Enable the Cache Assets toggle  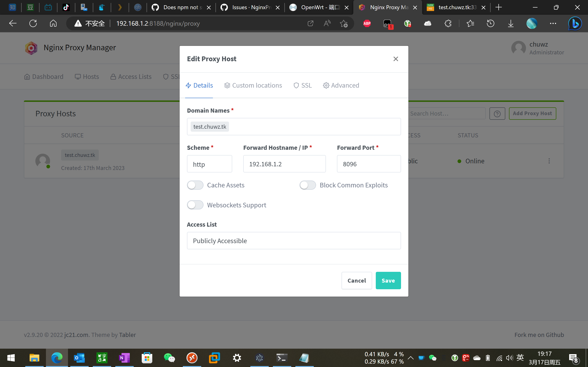tap(195, 185)
